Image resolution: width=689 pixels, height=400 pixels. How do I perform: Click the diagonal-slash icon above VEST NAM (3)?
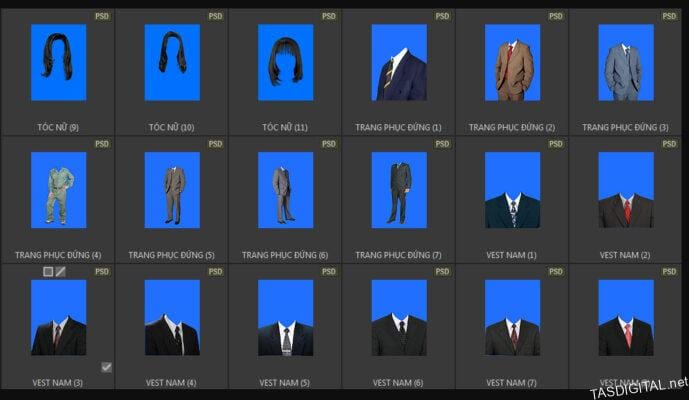tap(61, 272)
